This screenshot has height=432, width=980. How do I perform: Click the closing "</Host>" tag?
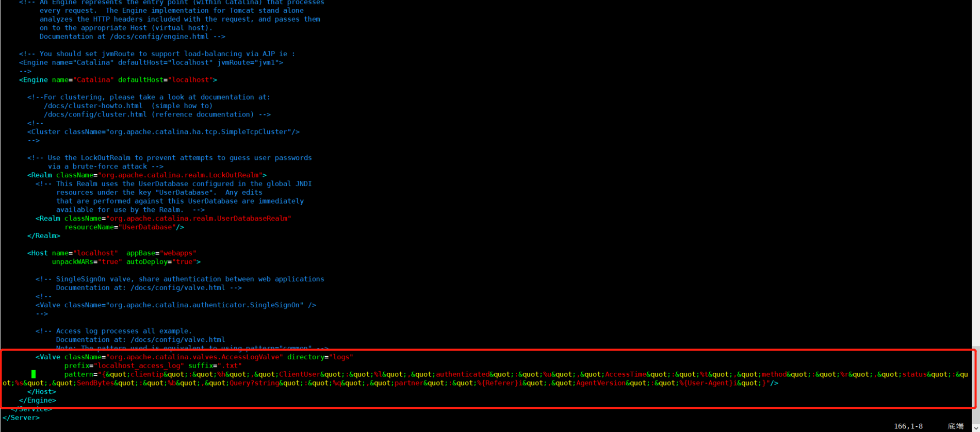click(42, 392)
